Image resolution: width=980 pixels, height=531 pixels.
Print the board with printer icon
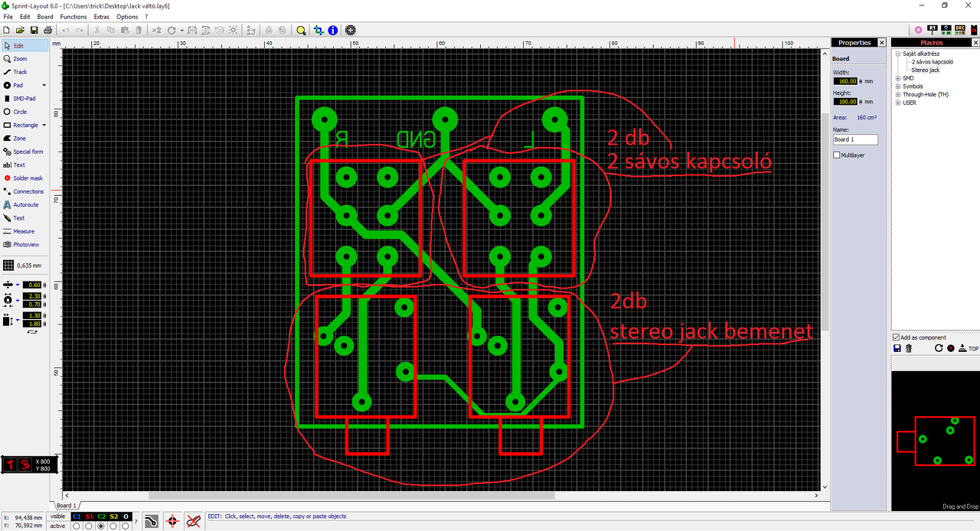pos(48,30)
